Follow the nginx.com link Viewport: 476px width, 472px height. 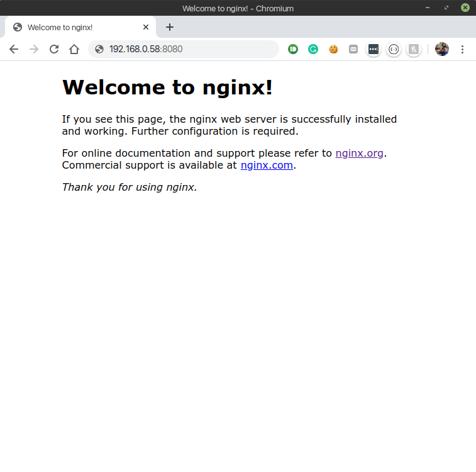pyautogui.click(x=267, y=166)
